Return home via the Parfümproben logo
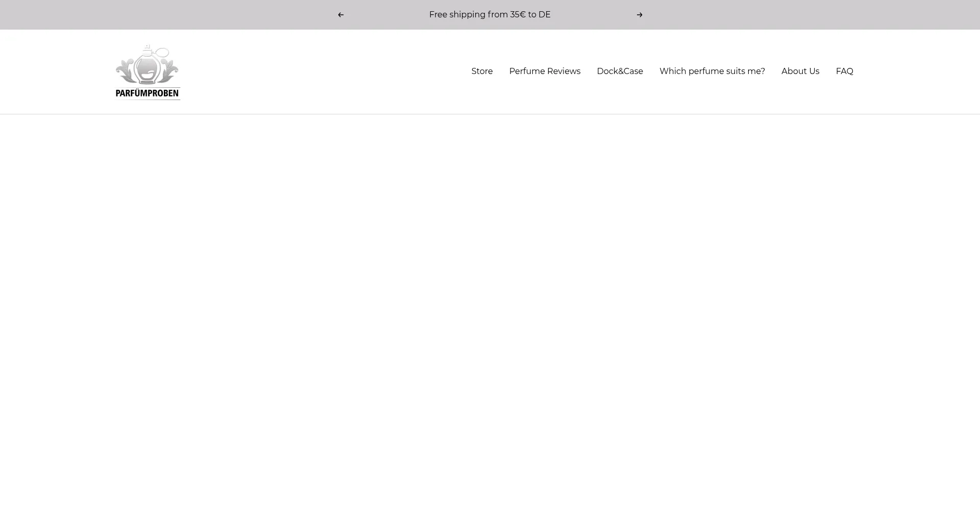This screenshot has height=507, width=980. (x=148, y=72)
